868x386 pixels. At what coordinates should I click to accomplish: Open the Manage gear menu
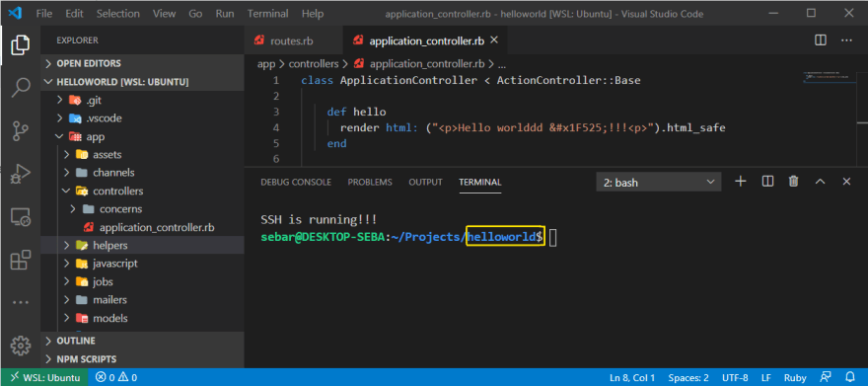pyautogui.click(x=21, y=345)
